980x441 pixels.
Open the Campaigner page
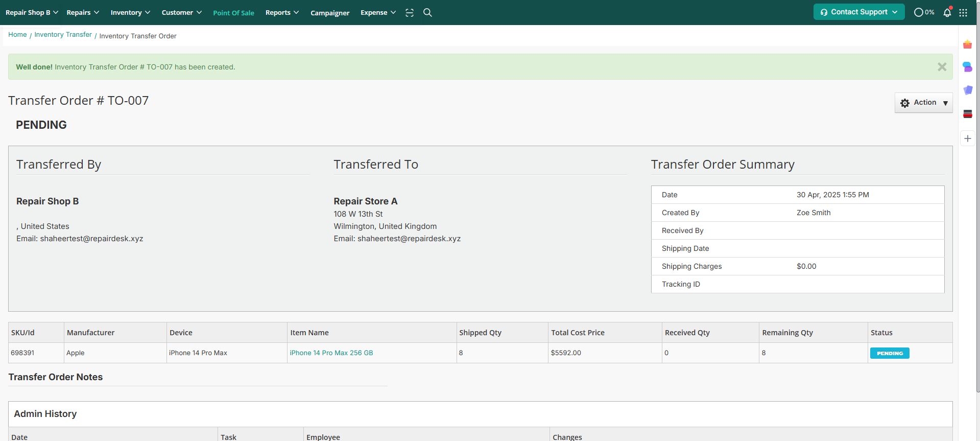point(330,13)
